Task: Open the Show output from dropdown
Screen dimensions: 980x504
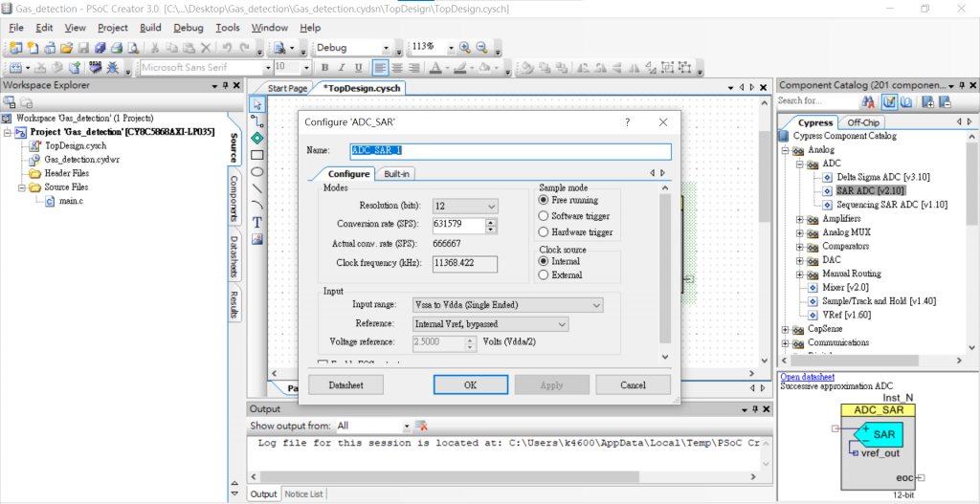Action: 406,426
